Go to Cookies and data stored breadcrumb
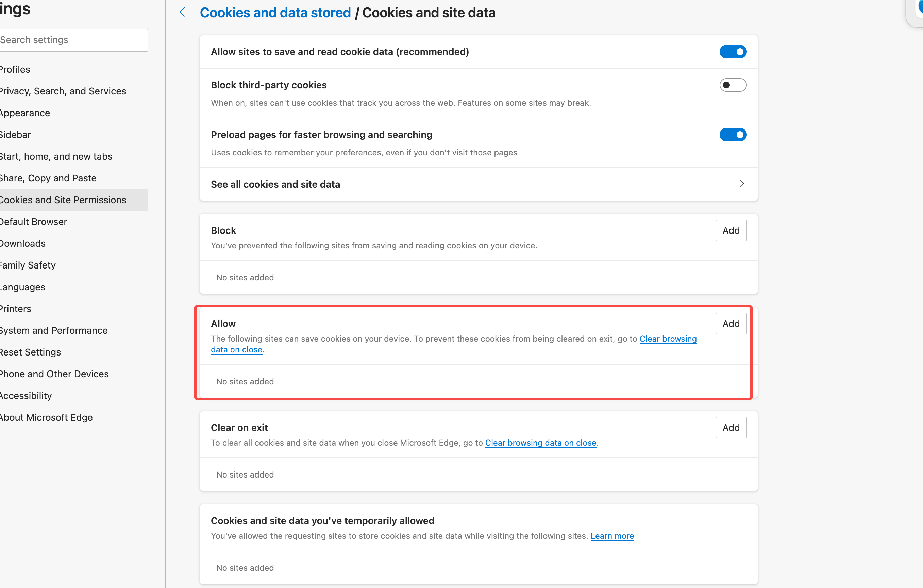The width and height of the screenshot is (923, 588). (275, 13)
